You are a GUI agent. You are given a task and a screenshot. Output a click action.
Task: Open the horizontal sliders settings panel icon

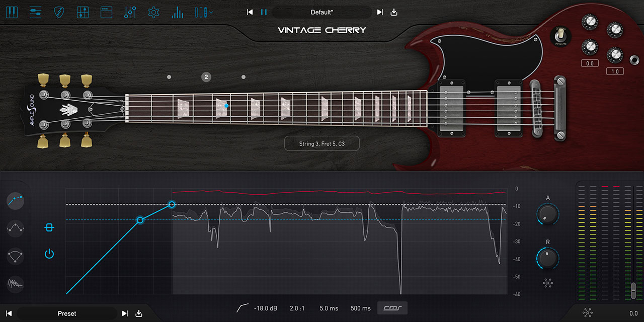[35, 12]
